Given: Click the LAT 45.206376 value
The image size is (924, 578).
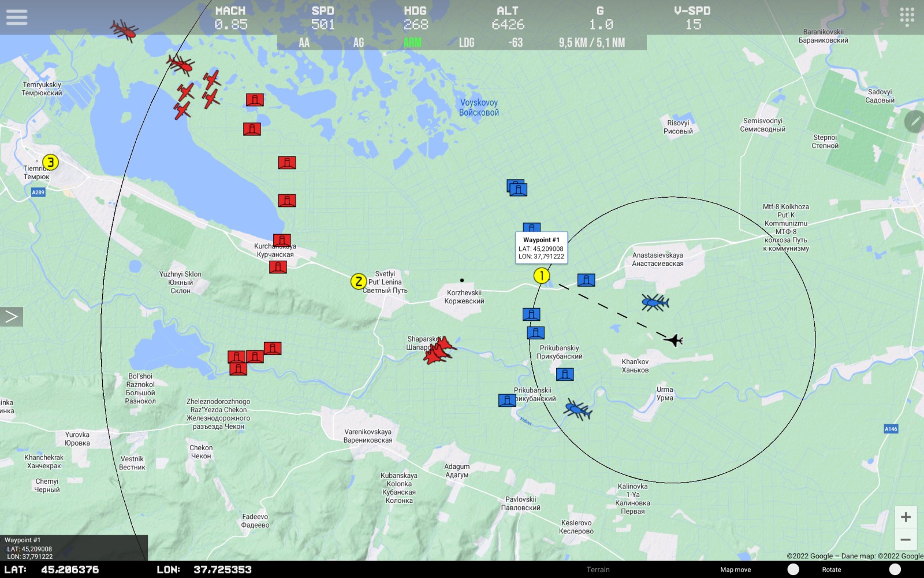Looking at the screenshot, I should [70, 569].
